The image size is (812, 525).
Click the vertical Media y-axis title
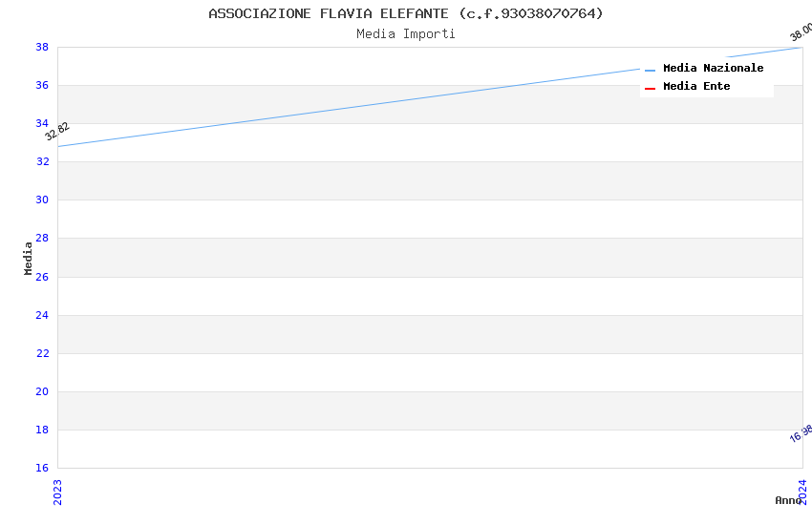point(29,258)
